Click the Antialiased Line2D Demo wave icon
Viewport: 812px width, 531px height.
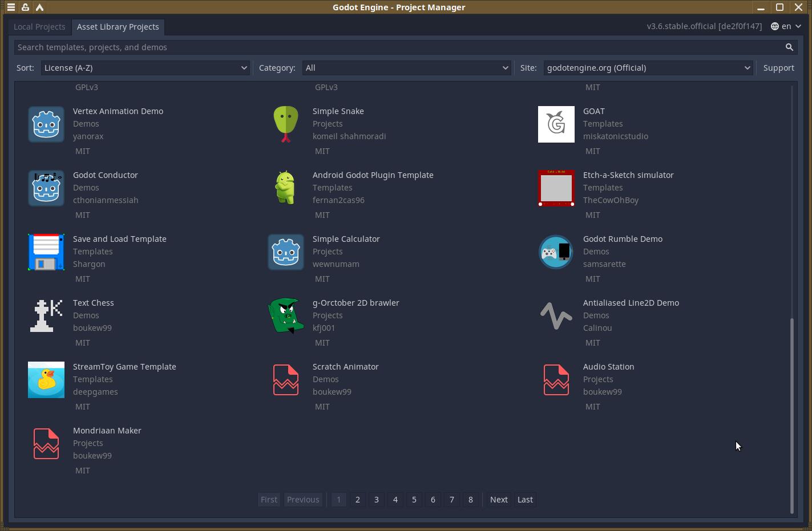click(556, 316)
